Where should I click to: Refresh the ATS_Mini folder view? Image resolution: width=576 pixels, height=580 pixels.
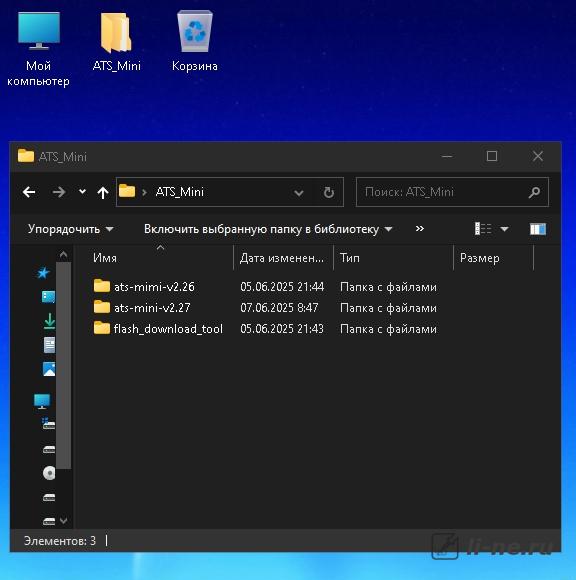point(329,192)
